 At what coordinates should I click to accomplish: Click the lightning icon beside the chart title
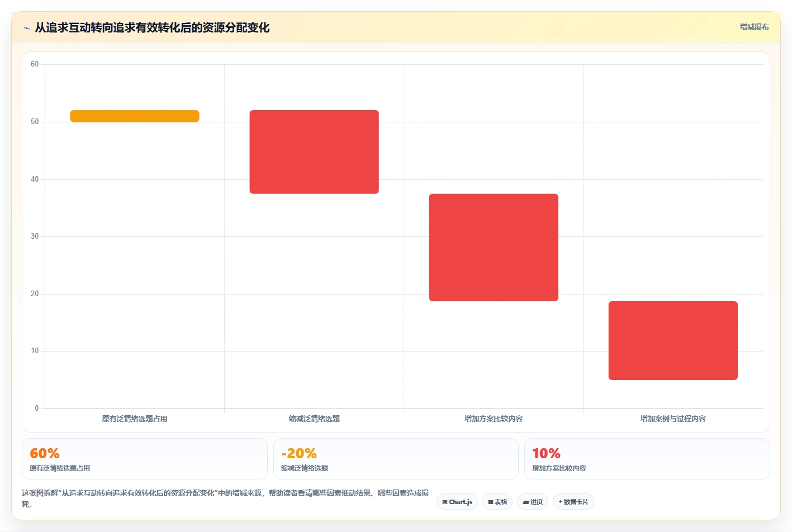point(26,28)
